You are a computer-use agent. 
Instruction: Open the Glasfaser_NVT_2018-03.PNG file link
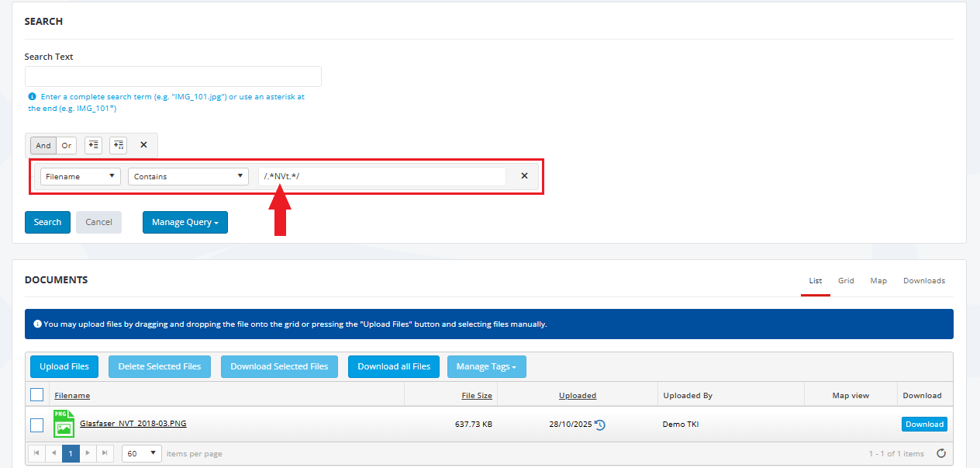133,424
